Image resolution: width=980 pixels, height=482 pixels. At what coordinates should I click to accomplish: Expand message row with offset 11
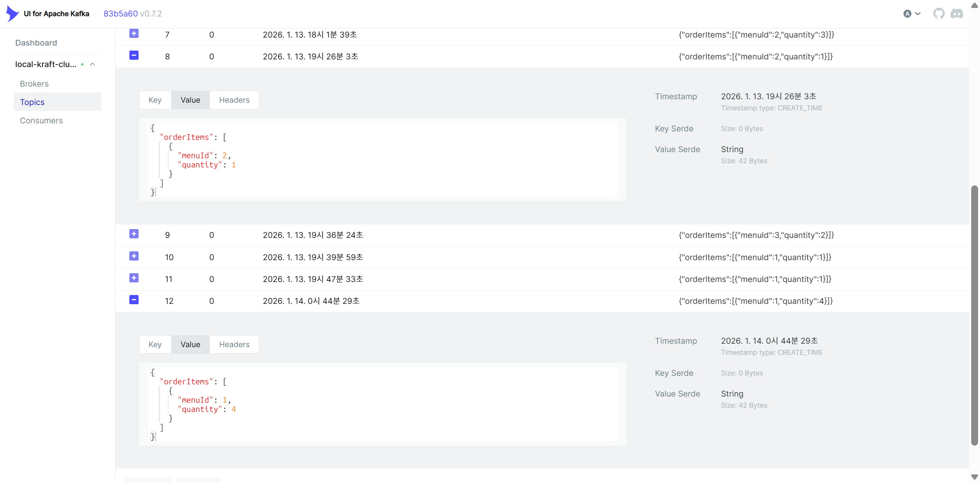click(x=134, y=278)
